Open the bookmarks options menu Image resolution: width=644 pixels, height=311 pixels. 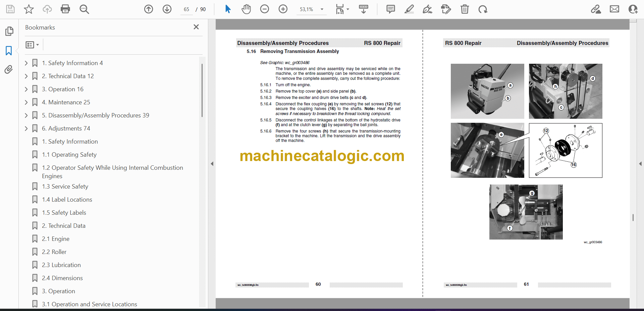pos(32,45)
